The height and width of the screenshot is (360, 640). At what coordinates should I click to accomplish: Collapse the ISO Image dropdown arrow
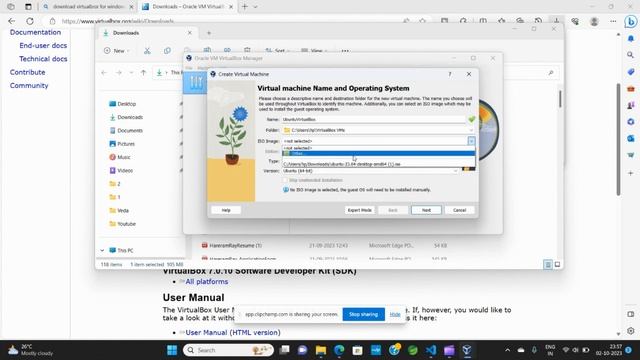471,141
